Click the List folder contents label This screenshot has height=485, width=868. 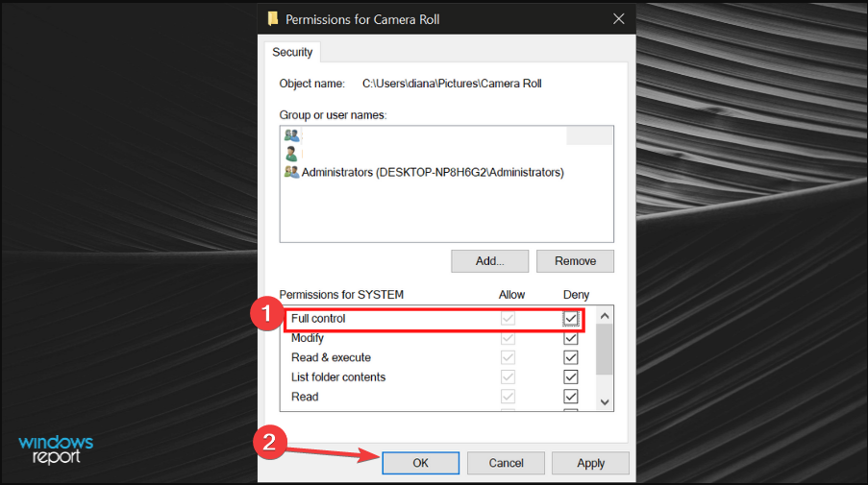coord(338,377)
